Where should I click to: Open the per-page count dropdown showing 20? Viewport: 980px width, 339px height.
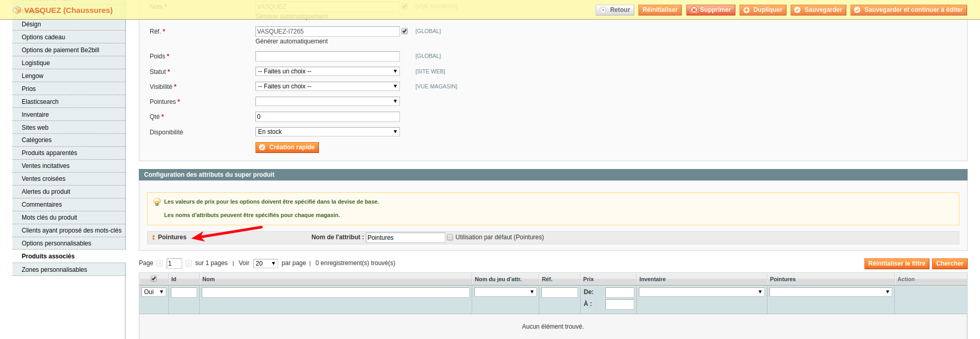[x=265, y=264]
